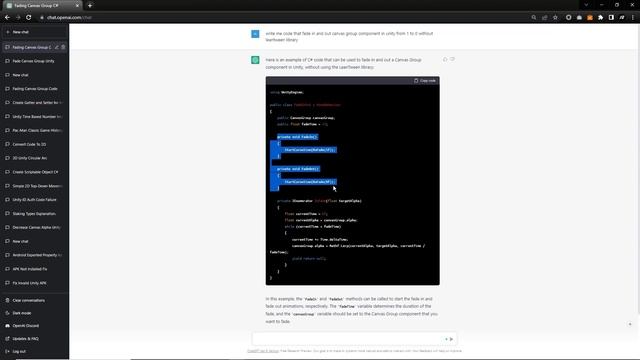
Task: Open the 'Staking Types Explanation' conversation
Action: tap(34, 213)
